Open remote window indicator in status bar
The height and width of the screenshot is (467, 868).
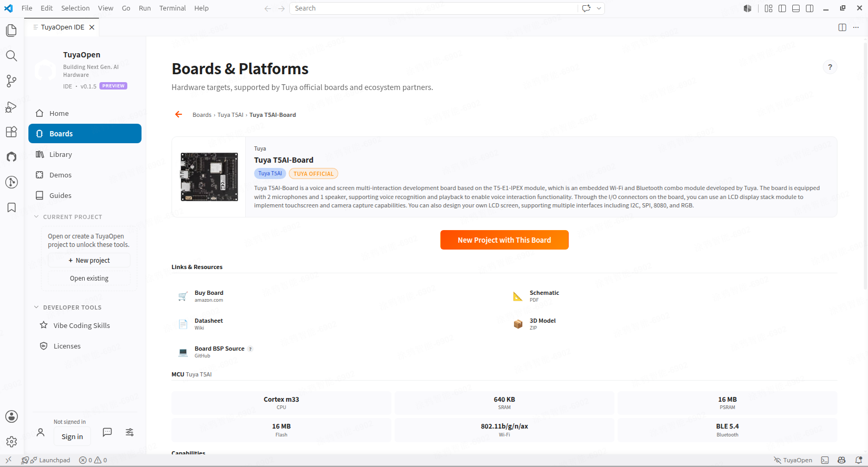pos(8,460)
